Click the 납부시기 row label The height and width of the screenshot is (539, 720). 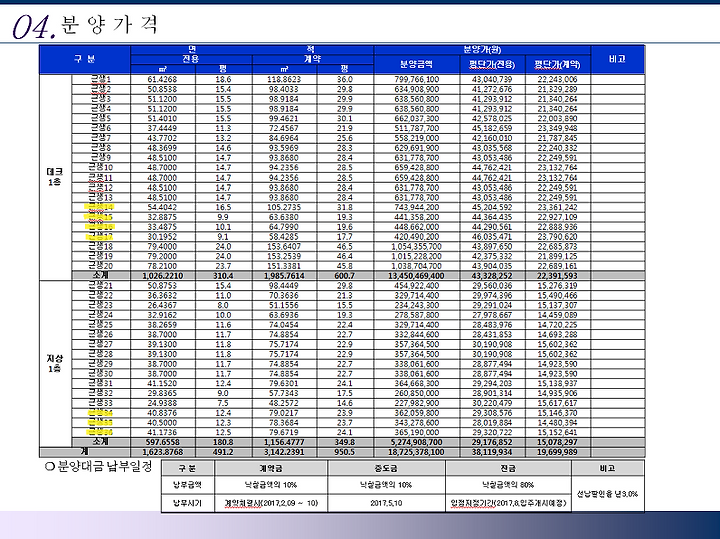click(x=187, y=503)
